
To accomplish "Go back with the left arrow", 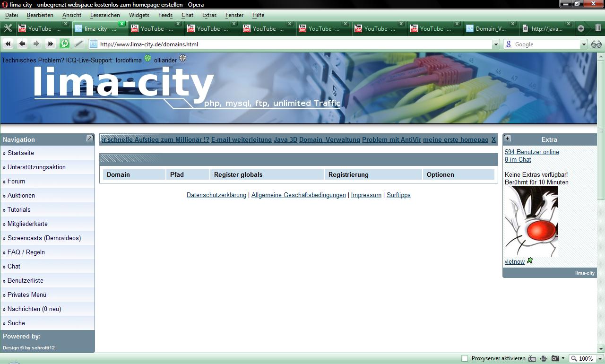I will (22, 44).
